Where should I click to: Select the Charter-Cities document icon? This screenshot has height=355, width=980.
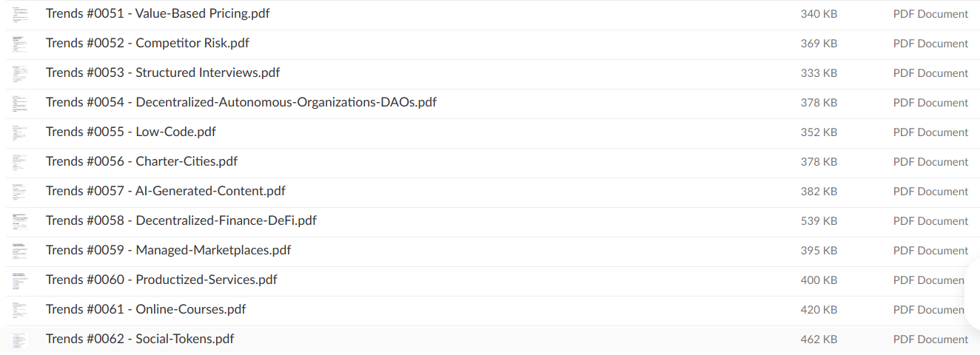pos(19,162)
